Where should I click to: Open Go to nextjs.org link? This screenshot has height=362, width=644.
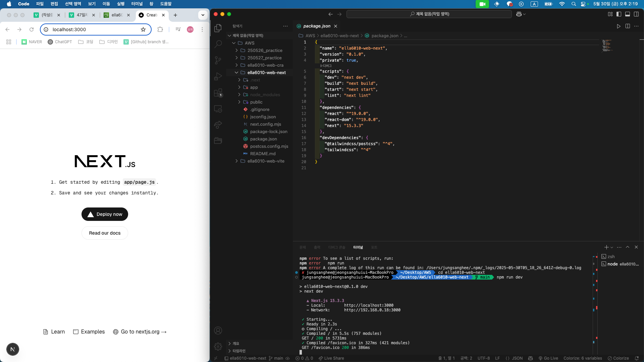140,332
